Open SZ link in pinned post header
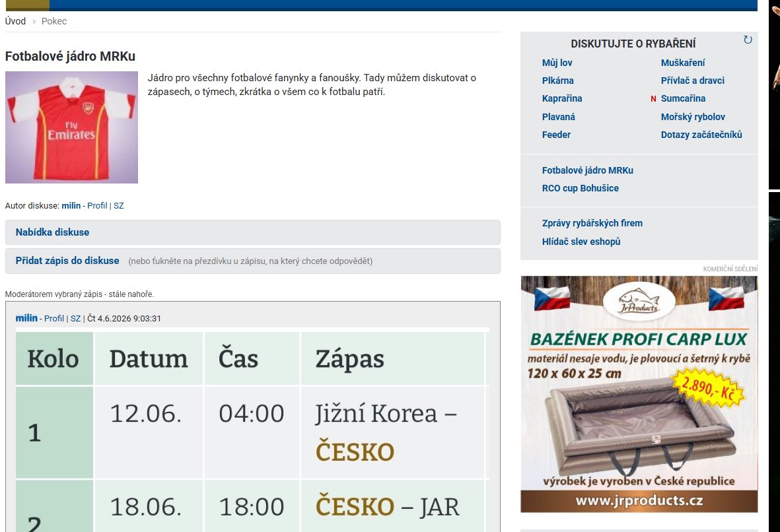 click(75, 319)
